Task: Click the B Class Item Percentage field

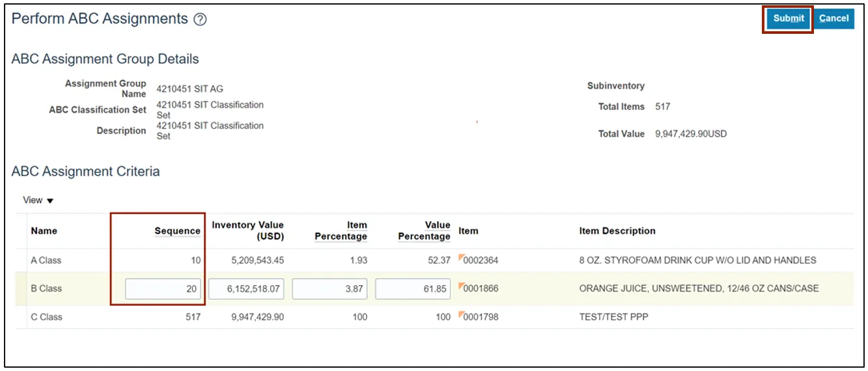Action: point(329,289)
